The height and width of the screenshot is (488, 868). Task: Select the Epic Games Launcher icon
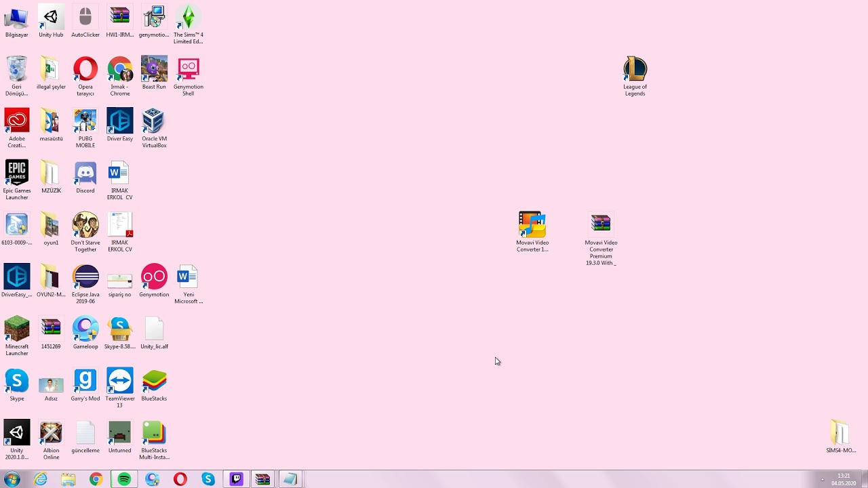[16, 181]
